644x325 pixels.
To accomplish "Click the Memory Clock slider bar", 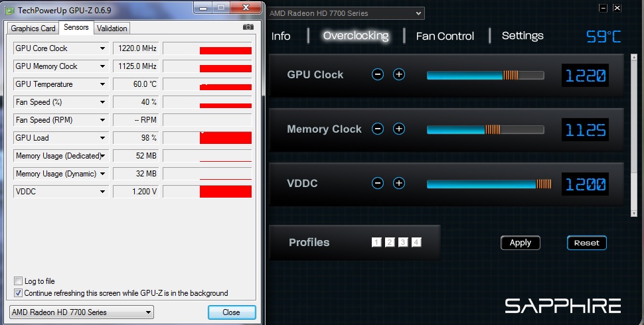I will tap(485, 130).
